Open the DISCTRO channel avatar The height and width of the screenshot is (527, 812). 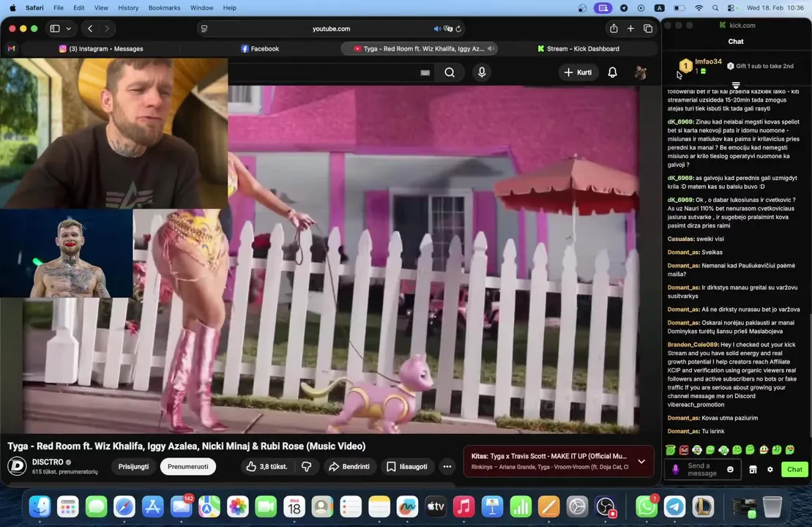tap(17, 466)
